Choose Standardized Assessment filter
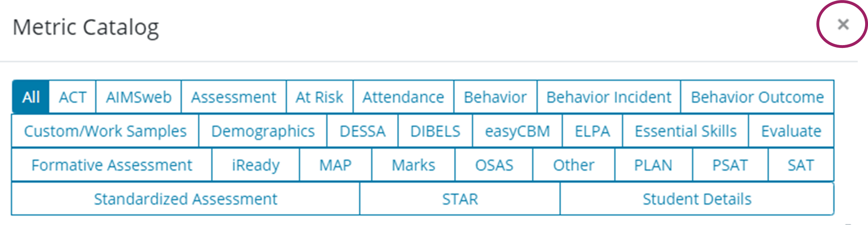This screenshot has height=225, width=868. [x=185, y=199]
